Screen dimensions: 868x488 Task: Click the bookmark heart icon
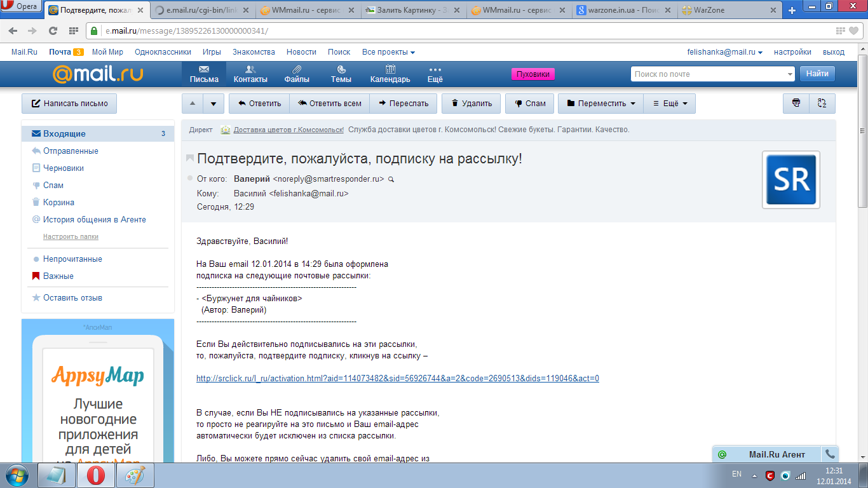[853, 30]
